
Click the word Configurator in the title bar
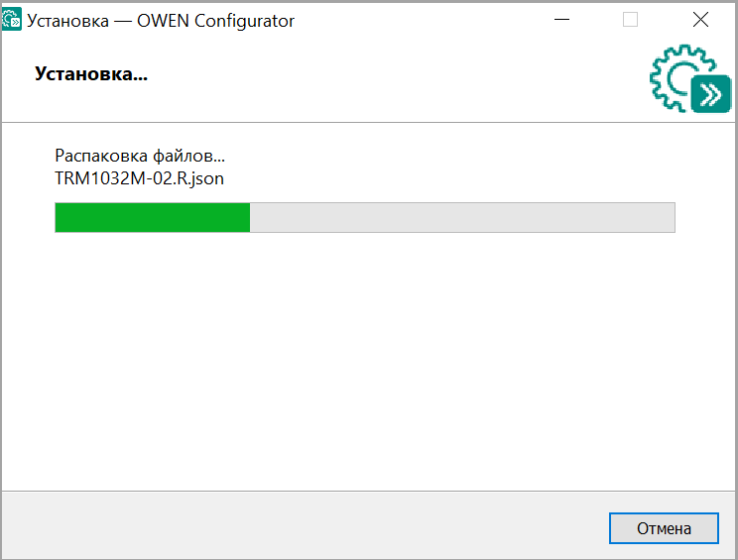pyautogui.click(x=244, y=21)
